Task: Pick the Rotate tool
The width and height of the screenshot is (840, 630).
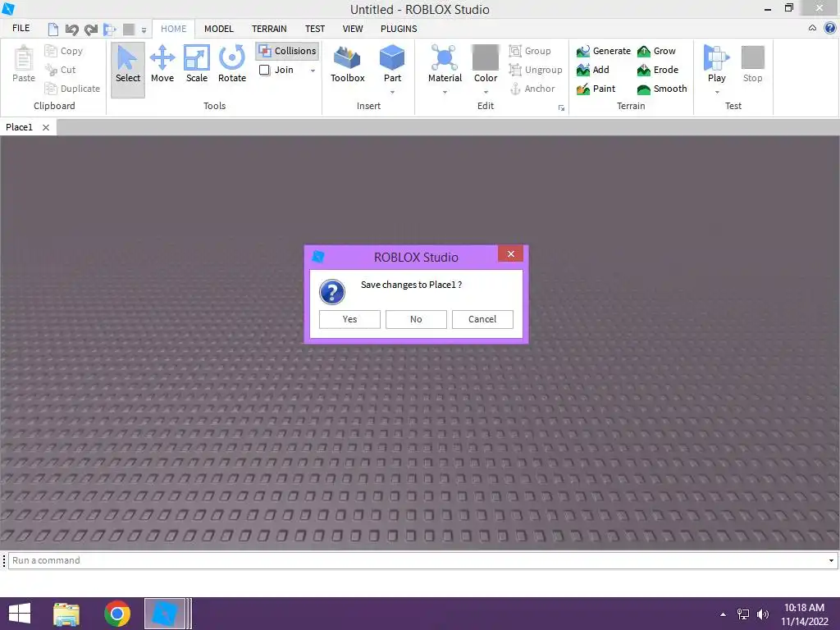Action: [x=232, y=64]
